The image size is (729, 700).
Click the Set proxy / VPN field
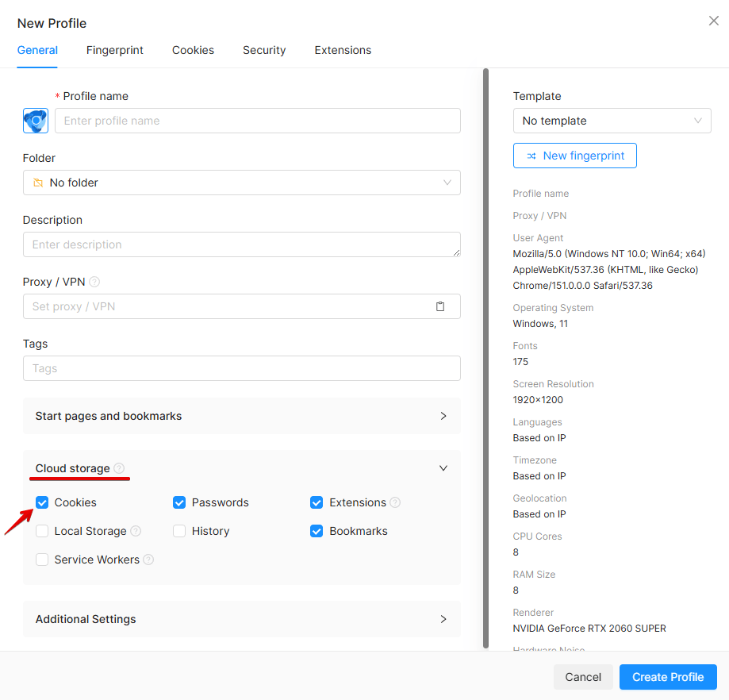[x=242, y=306]
